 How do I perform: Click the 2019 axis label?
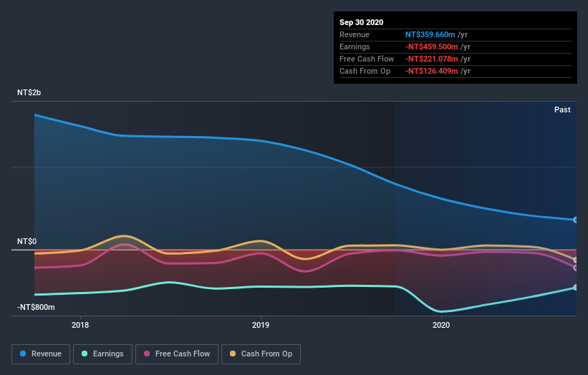(x=261, y=325)
